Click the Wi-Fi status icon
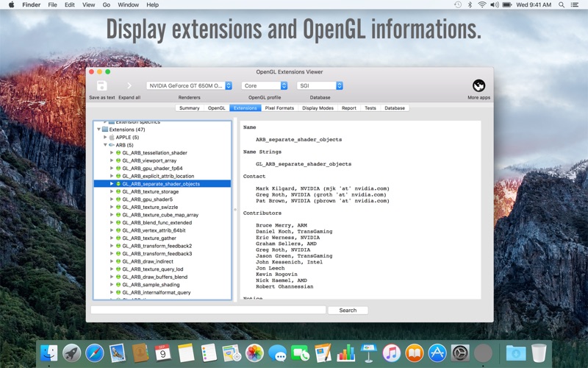The height and width of the screenshot is (368, 588). point(482,5)
